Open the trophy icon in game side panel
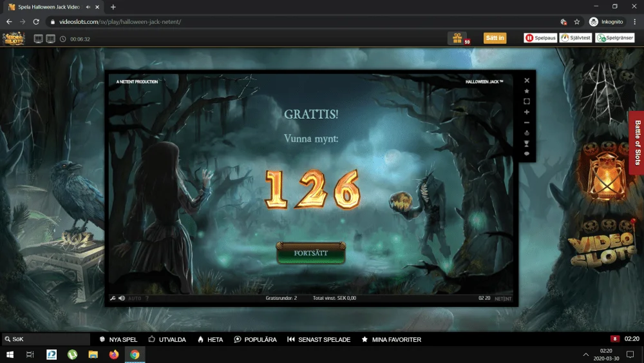Screen dimensions: 644x363 click(x=527, y=144)
